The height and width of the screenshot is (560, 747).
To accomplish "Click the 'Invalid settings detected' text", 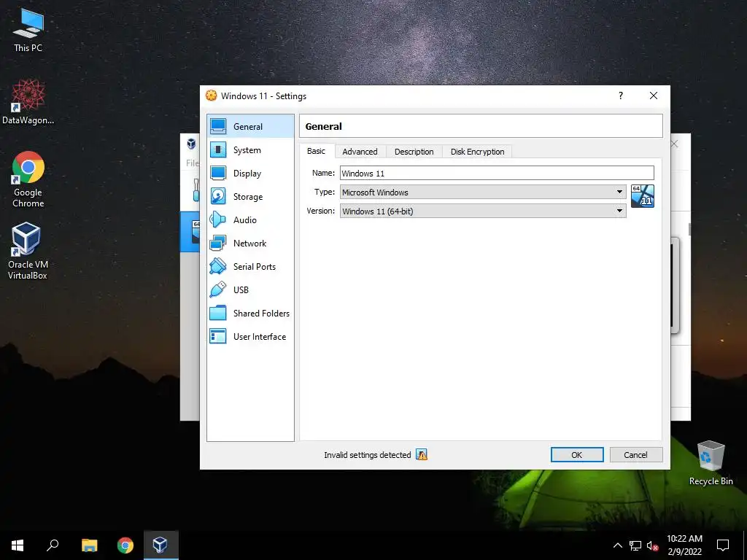I will 368,455.
